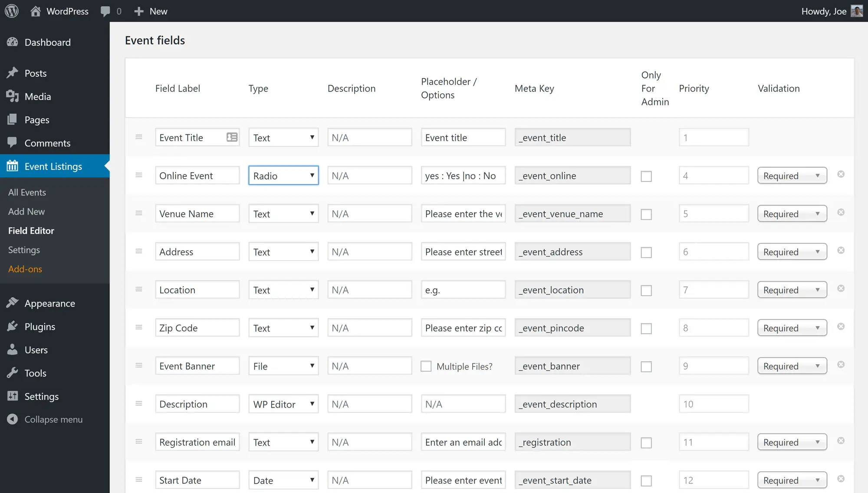The height and width of the screenshot is (493, 868).
Task: Click the drag handle icon for Event Banner
Action: coord(138,366)
